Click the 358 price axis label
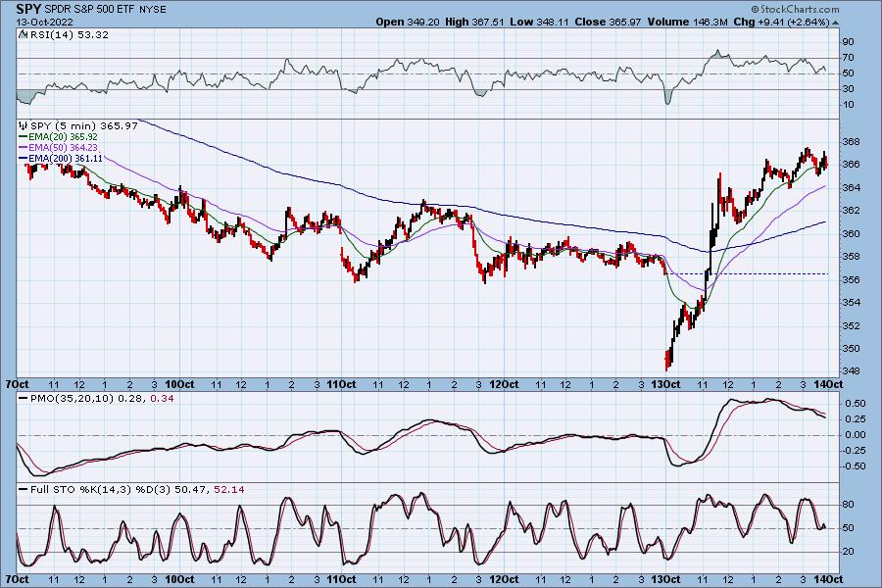Image resolution: width=882 pixels, height=588 pixels. 852,257
